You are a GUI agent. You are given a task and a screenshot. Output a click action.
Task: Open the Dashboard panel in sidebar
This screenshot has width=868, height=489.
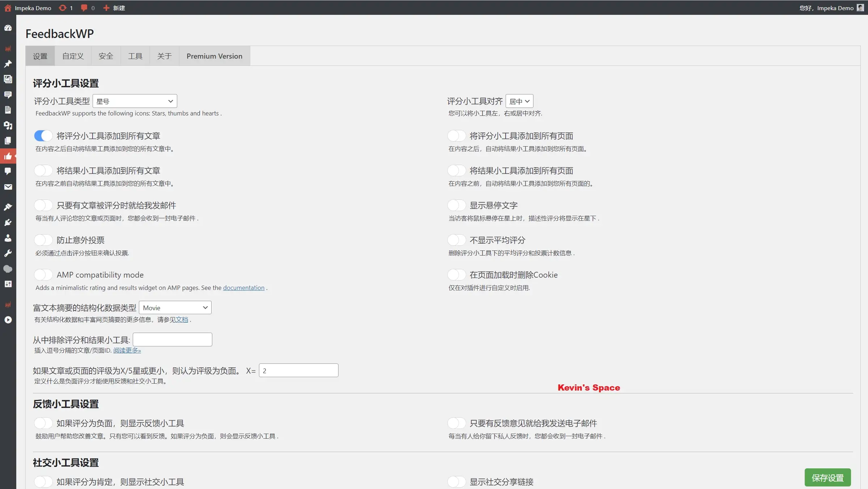[8, 28]
